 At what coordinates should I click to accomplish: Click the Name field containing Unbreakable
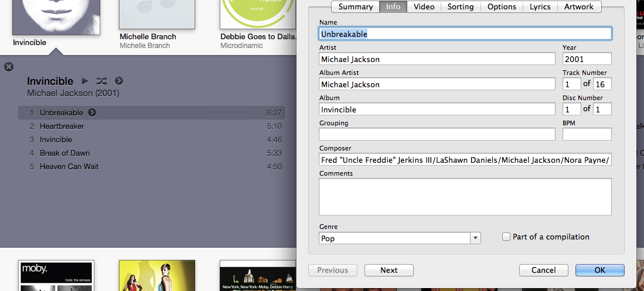pos(465,33)
